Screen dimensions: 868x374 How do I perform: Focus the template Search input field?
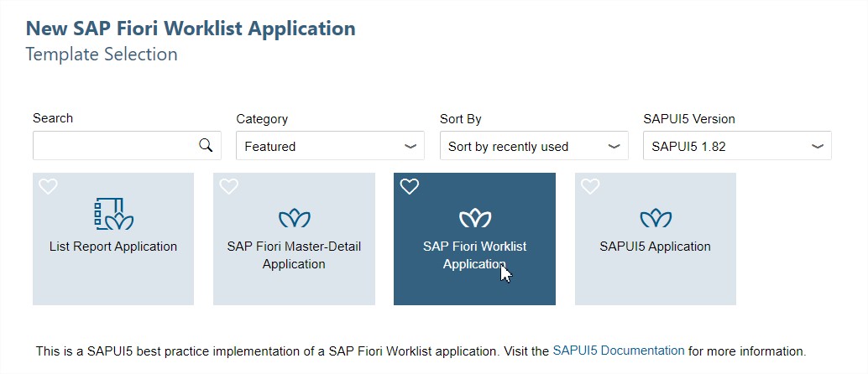tap(127, 146)
